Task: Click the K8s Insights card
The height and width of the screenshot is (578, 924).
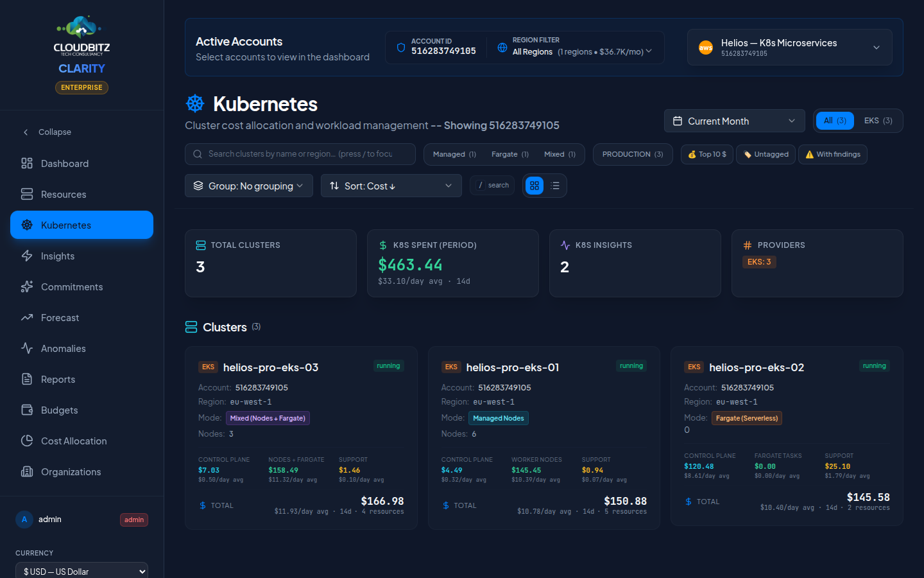Action: [635, 263]
